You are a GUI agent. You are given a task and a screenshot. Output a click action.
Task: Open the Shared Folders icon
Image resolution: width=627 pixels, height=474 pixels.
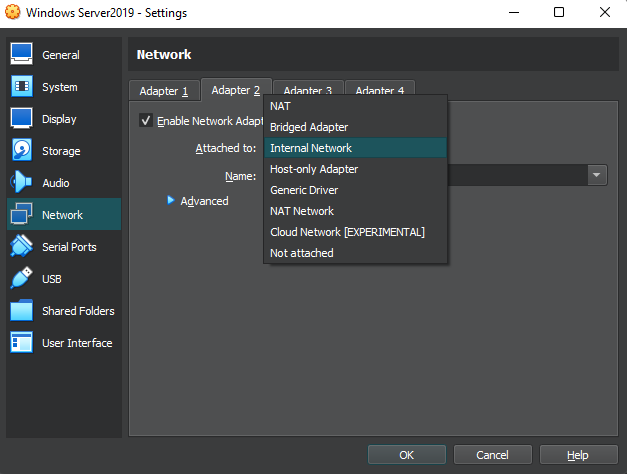(x=22, y=311)
